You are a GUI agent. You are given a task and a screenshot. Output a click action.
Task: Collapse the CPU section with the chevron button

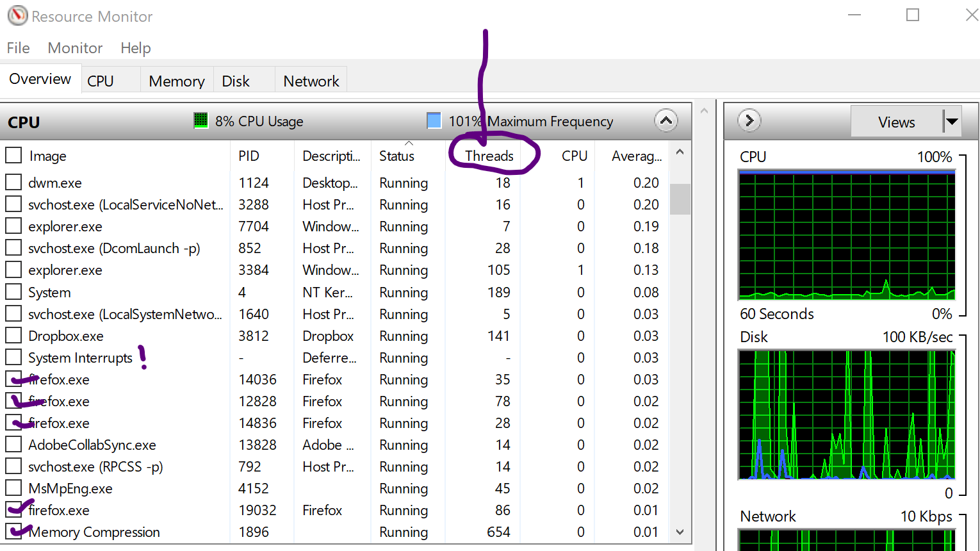[666, 120]
